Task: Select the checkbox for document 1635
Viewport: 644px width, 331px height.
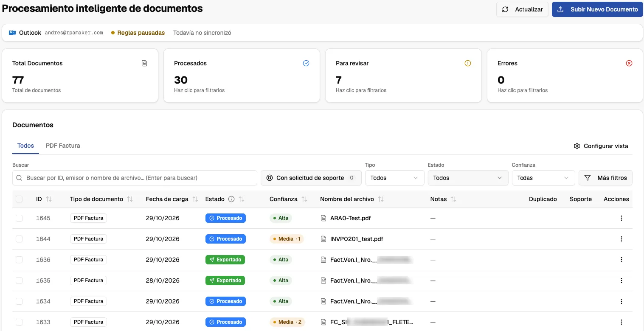Action: [19, 281]
